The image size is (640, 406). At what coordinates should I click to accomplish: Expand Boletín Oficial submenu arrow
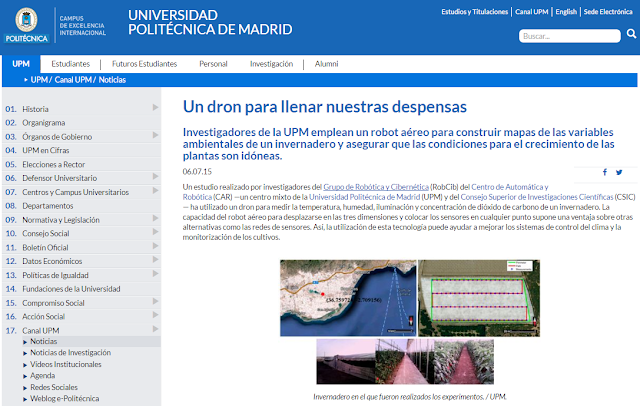[155, 246]
